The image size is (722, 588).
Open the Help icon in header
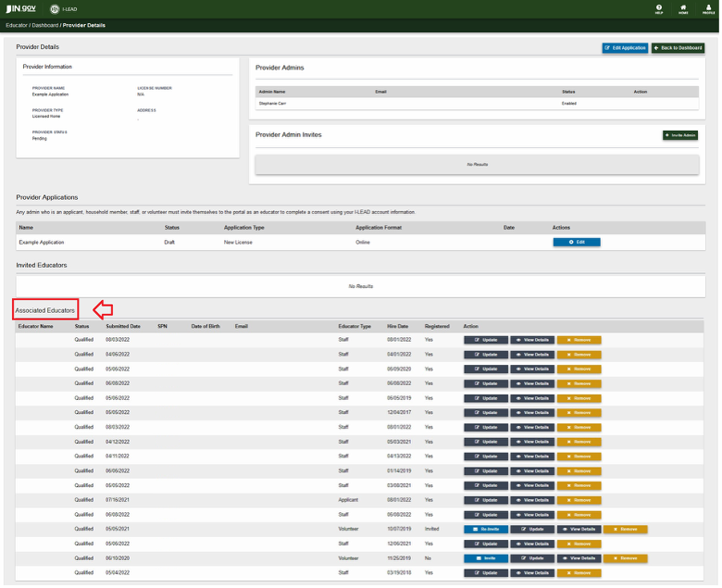[659, 9]
